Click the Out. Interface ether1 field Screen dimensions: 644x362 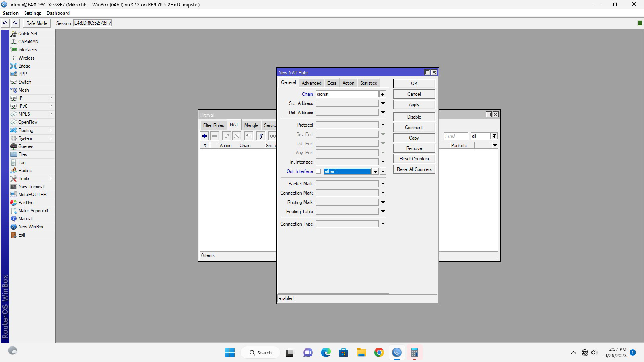[347, 171]
